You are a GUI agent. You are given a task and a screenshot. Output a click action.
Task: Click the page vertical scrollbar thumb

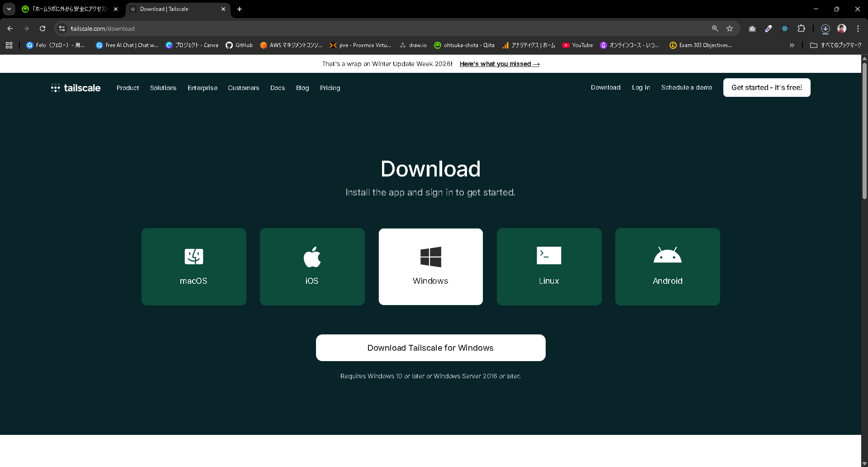[864, 131]
